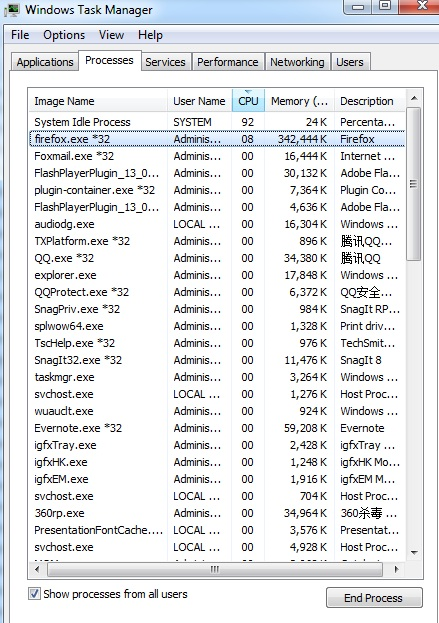This screenshot has width=439, height=623.
Task: Go to the Performance tab
Action: point(228,62)
